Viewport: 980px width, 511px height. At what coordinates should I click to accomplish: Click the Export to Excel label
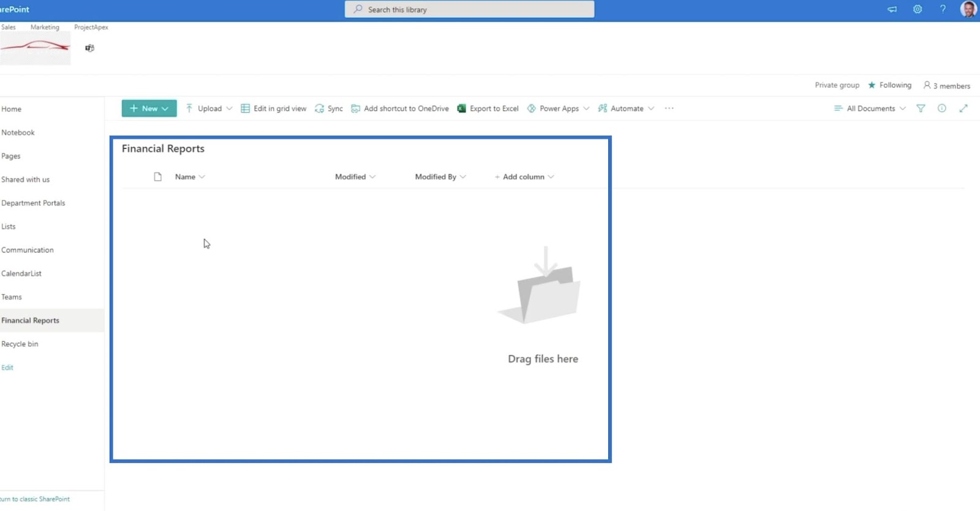click(494, 108)
